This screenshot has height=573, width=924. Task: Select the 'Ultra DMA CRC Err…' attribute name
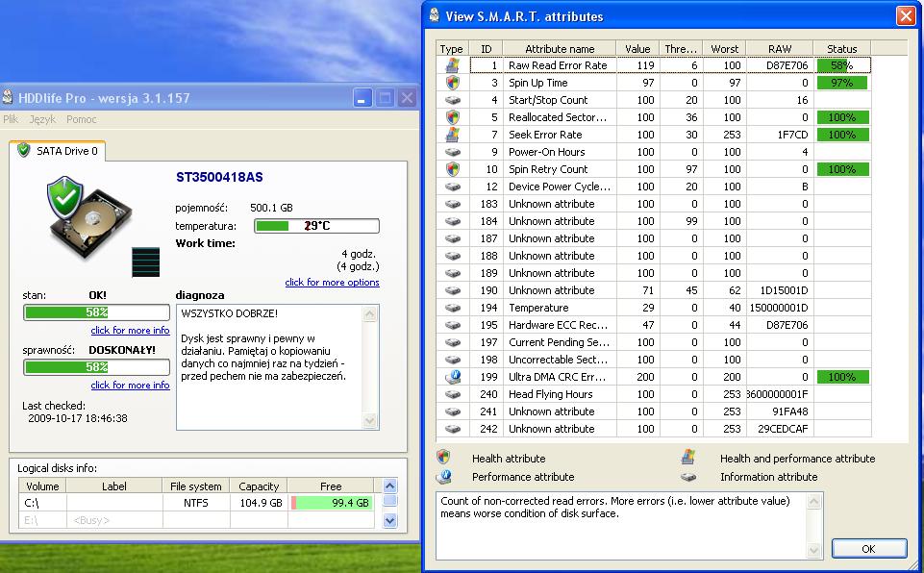pyautogui.click(x=557, y=377)
